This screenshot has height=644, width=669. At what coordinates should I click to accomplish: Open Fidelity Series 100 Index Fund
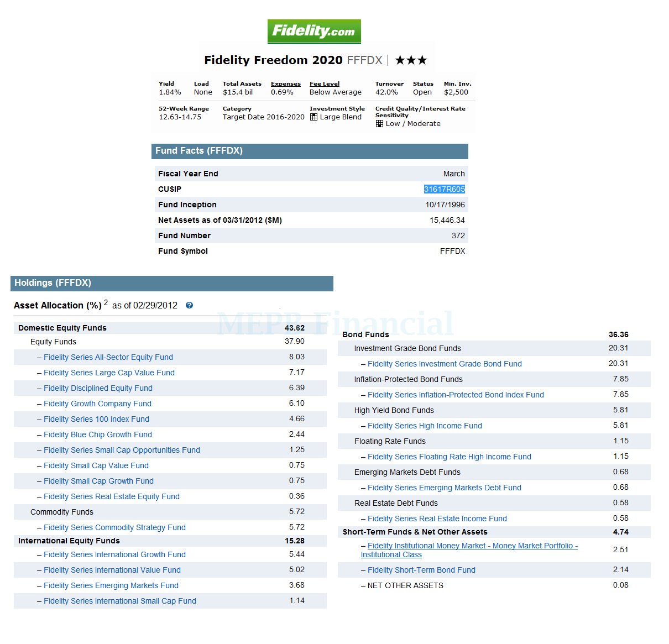coord(96,419)
